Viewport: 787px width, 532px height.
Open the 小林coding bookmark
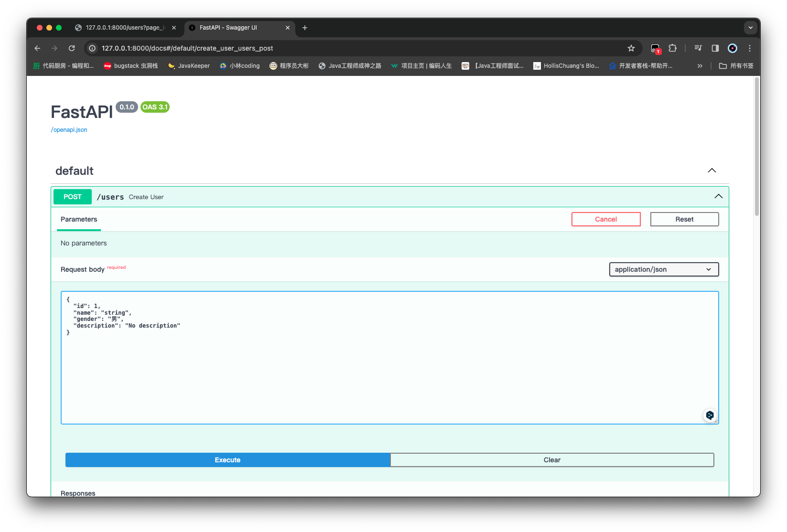tap(240, 66)
